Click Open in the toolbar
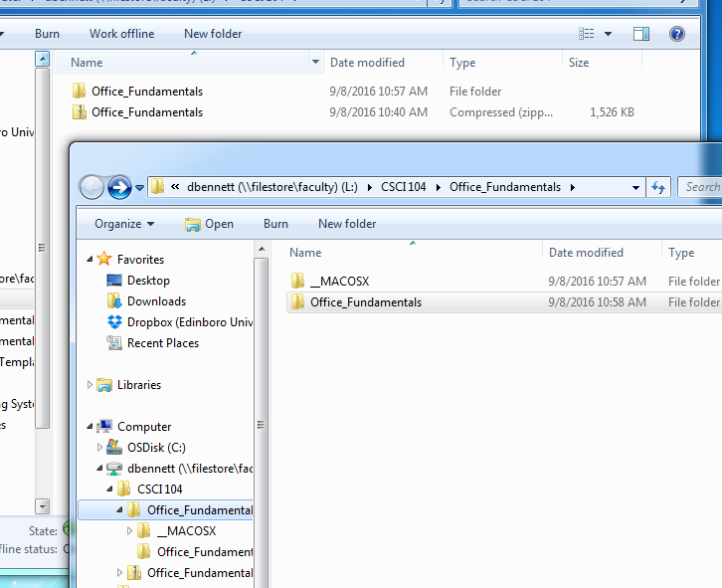The height and width of the screenshot is (588, 722). pos(210,224)
